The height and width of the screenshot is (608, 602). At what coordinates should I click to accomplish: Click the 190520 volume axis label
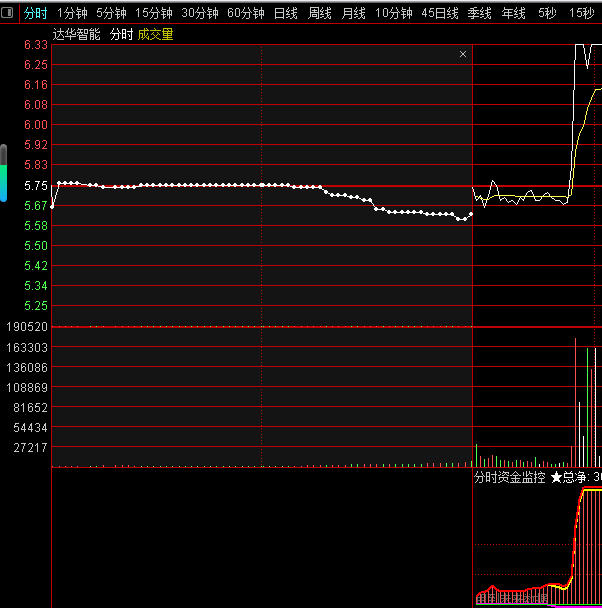tap(27, 327)
